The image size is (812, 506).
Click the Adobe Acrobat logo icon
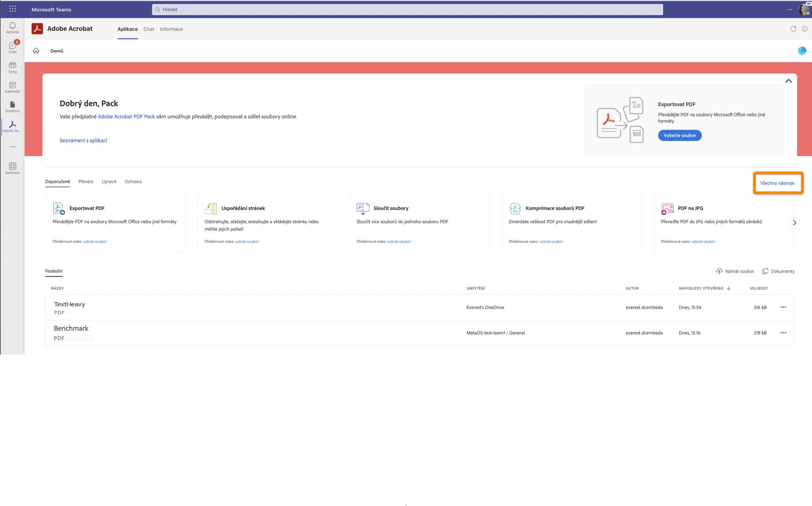(37, 29)
